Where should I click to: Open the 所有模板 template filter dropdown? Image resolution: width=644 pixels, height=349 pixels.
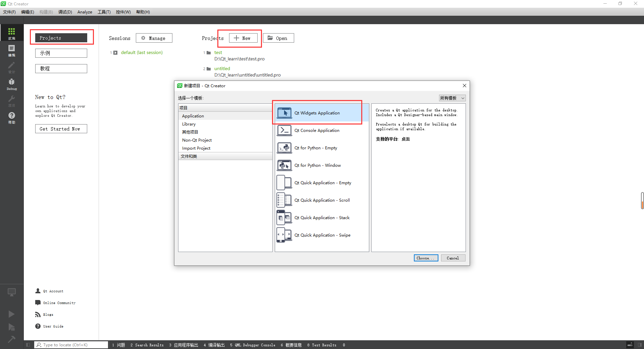tap(452, 98)
